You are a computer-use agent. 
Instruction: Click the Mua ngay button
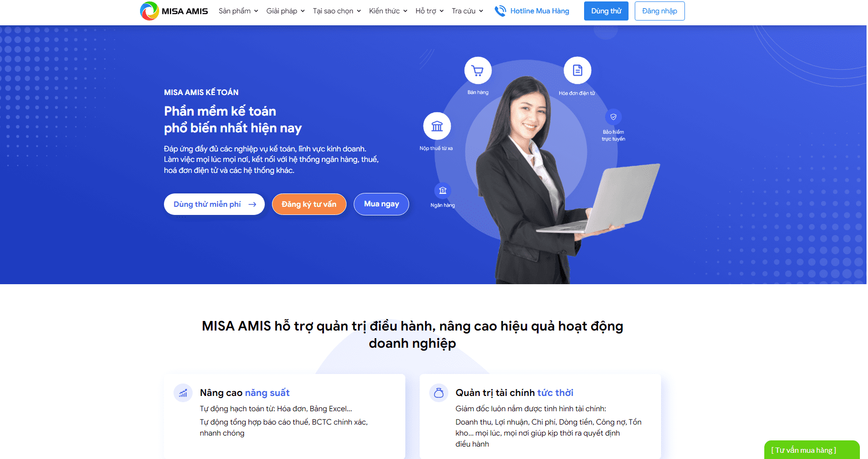[x=381, y=204]
